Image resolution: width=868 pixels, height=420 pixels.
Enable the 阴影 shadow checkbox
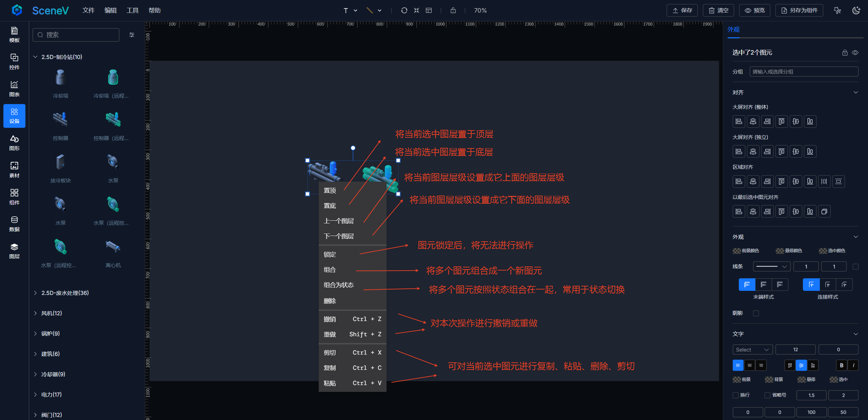pyautogui.click(x=756, y=313)
